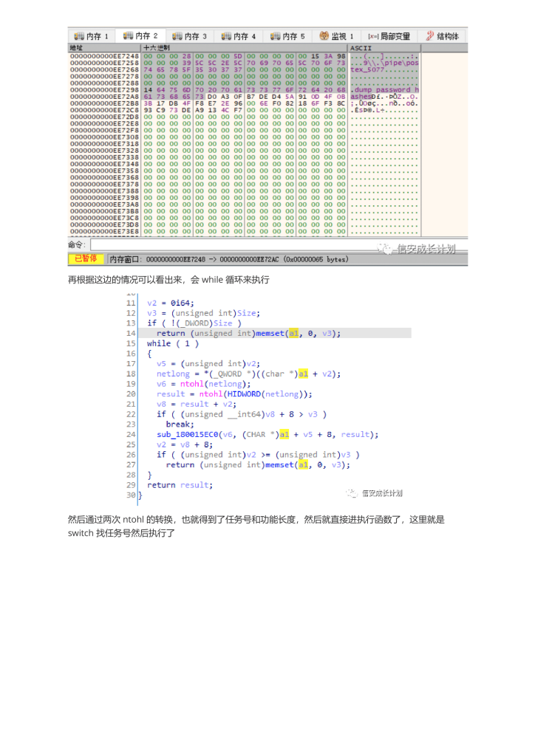535x756 pixels.
Task: Click the paragraph about 两次 ntohl 的转换
Action: pos(256,526)
